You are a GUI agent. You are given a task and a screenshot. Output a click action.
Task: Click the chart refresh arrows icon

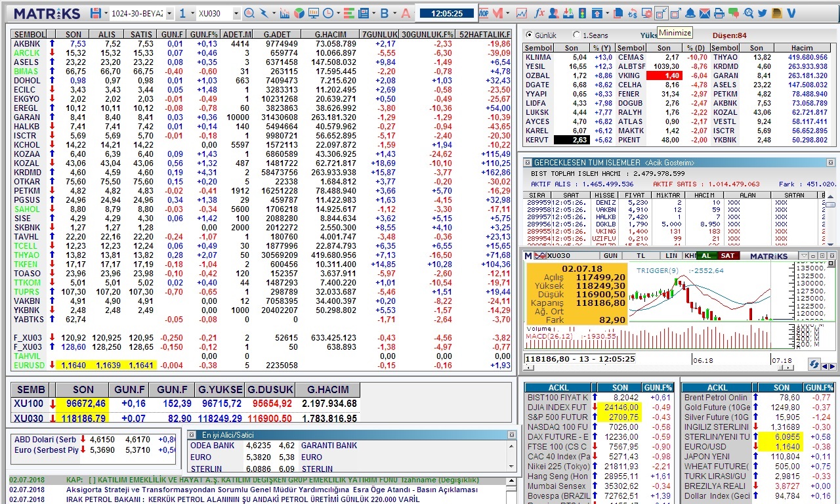point(814,364)
